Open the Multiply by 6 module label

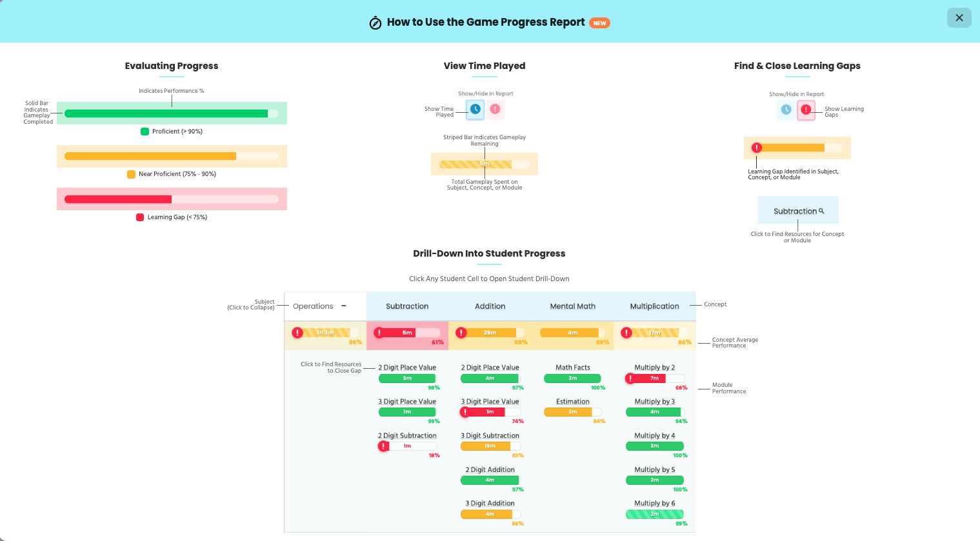coord(655,504)
